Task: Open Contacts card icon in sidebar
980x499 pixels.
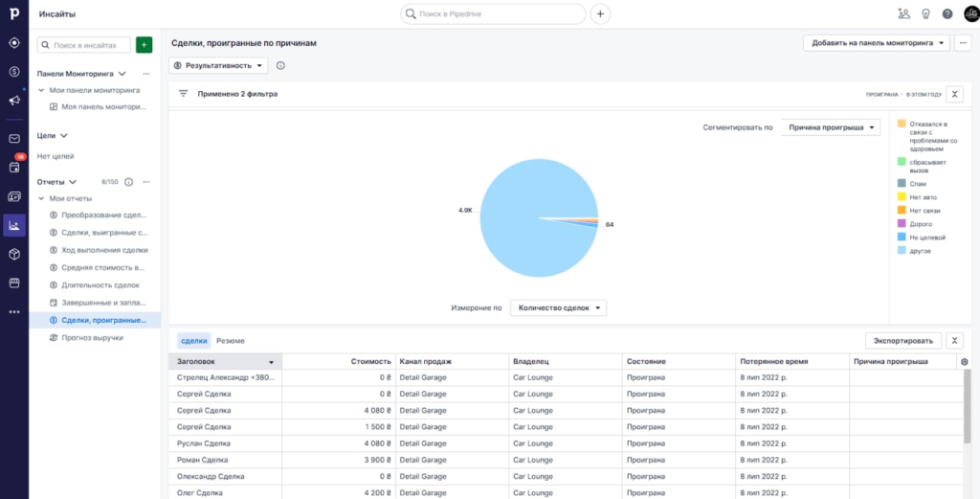Action: pyautogui.click(x=13, y=196)
